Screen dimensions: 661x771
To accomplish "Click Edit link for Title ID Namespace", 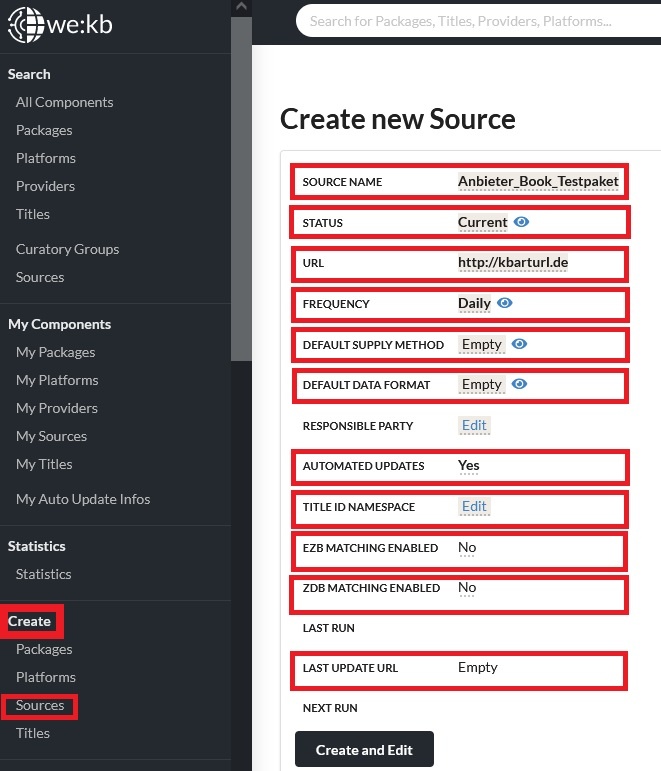I will 474,507.
